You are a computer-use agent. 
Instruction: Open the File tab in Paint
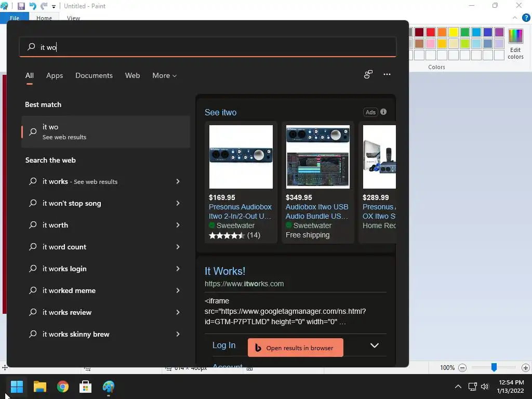(15, 18)
